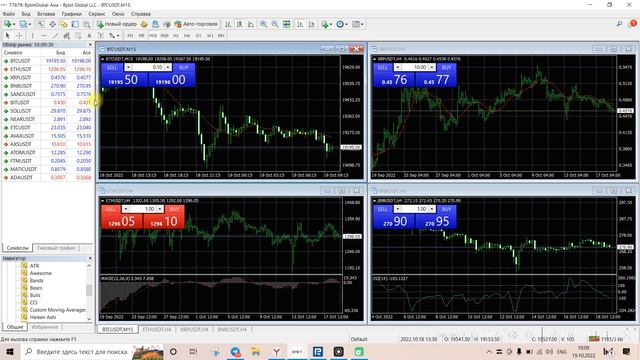Switch timeframe to M5
Viewport: 640px width, 360px height.
(141, 36)
